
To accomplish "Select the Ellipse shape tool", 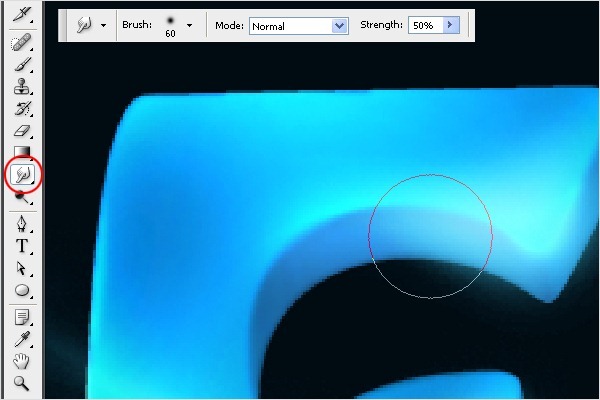I will 22,290.
